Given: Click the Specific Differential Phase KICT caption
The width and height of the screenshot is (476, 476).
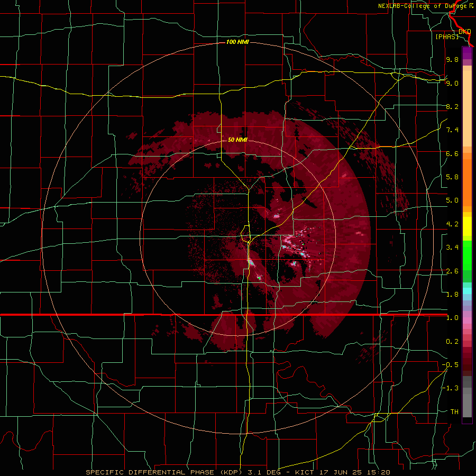Looking at the screenshot, I should pyautogui.click(x=237, y=472).
